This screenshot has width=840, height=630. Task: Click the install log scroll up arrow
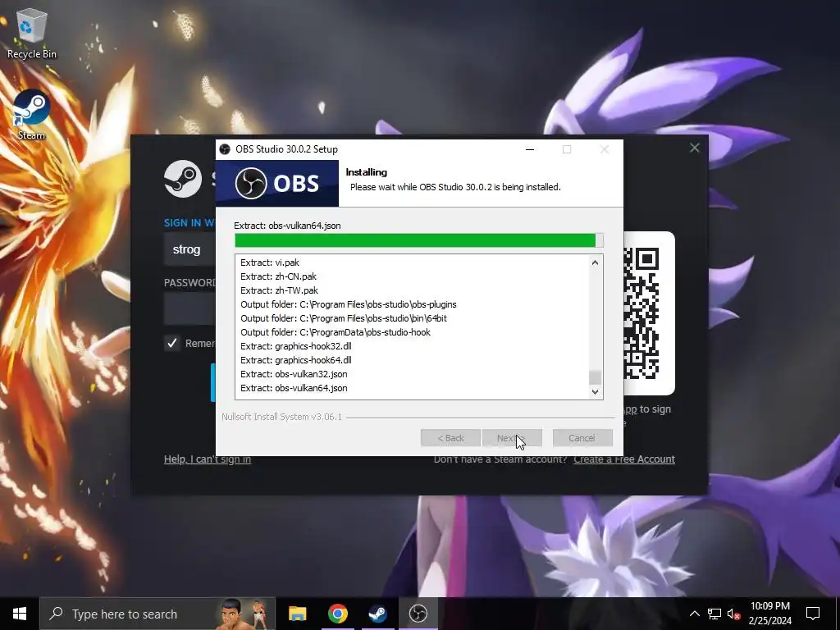595,262
